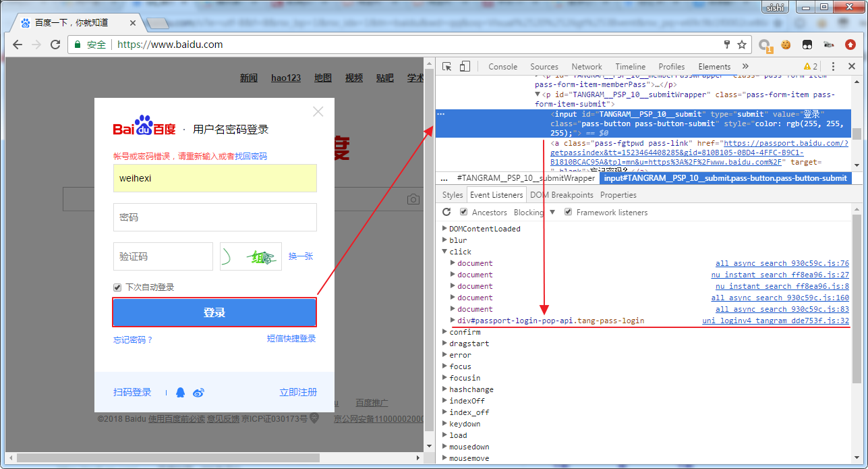Switch to the Console tab
This screenshot has width=868, height=469.
(x=503, y=66)
